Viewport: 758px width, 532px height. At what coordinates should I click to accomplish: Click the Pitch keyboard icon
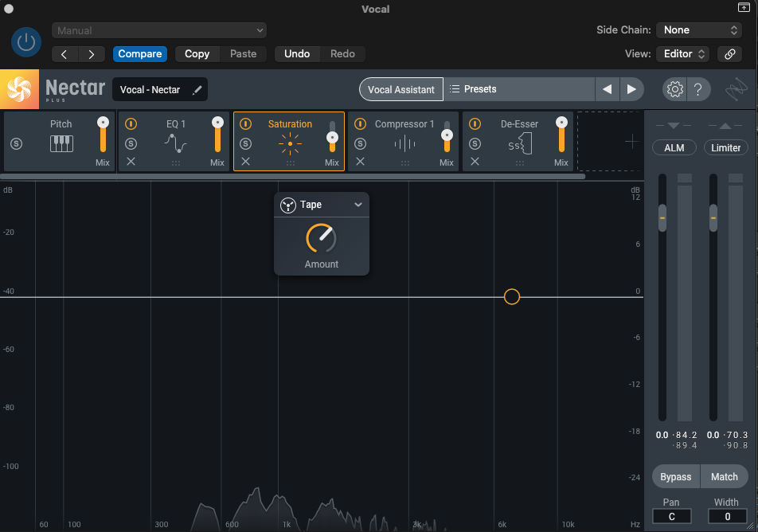click(x=61, y=143)
